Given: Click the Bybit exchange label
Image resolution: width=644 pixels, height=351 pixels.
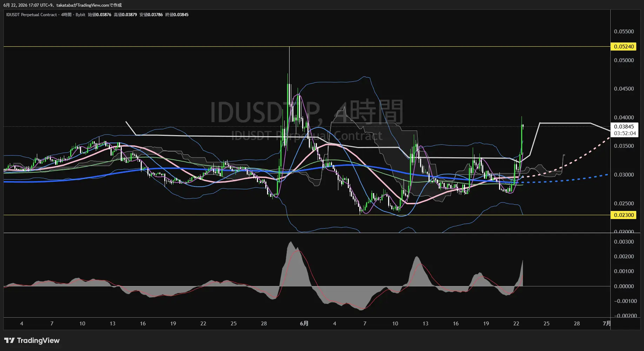Looking at the screenshot, I should [x=80, y=15].
